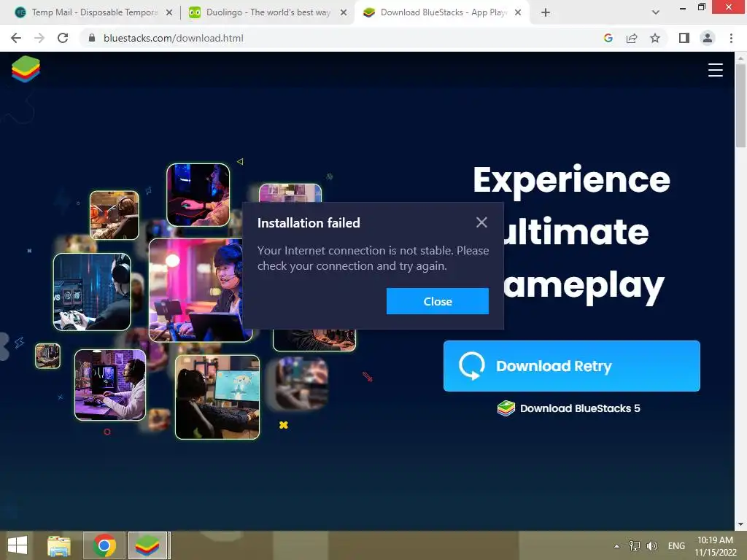
Task: Click the ENG language indicator
Action: coord(676,545)
